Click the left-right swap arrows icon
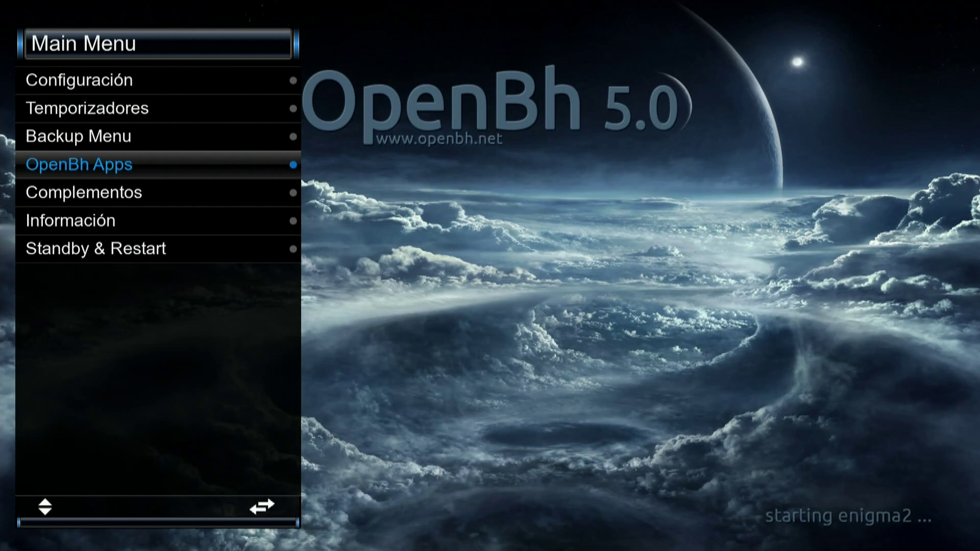This screenshot has width=980, height=551. click(262, 507)
